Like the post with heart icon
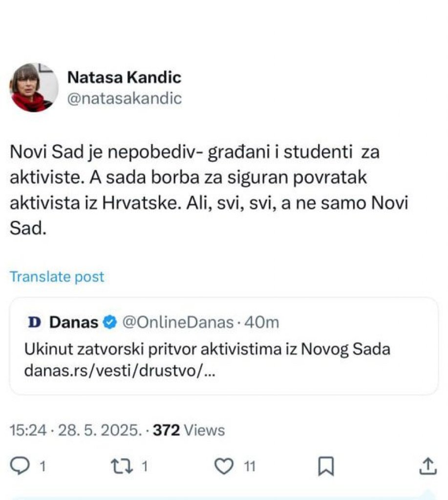 [224, 466]
